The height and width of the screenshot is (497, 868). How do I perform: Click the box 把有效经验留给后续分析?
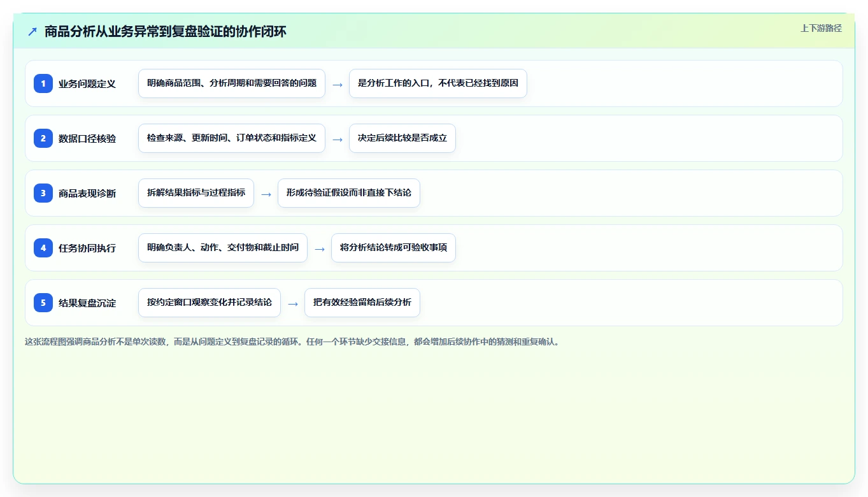point(362,303)
